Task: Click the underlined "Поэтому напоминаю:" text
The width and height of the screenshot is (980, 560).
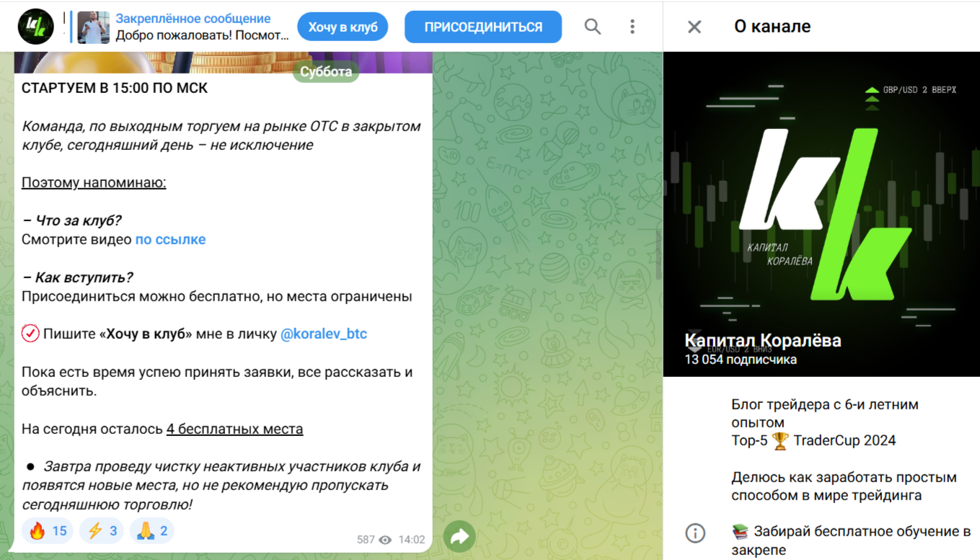Action: [94, 182]
